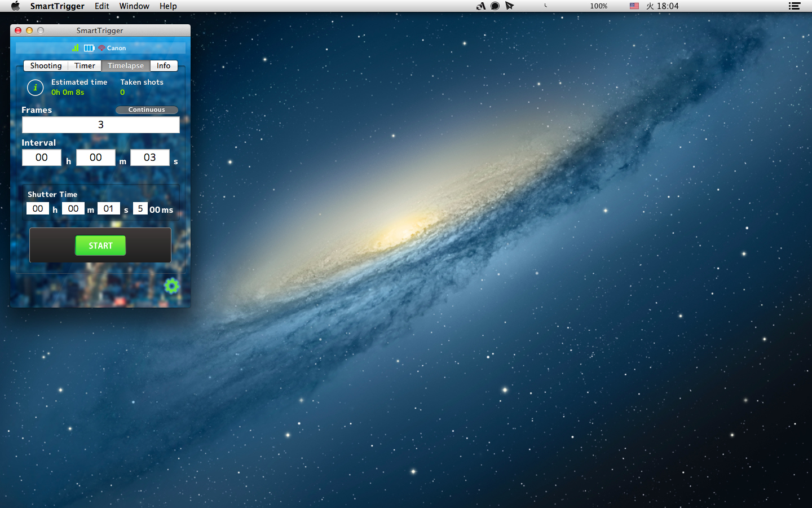This screenshot has height=508, width=812.
Task: Open the Window menu
Action: pyautogui.click(x=134, y=6)
